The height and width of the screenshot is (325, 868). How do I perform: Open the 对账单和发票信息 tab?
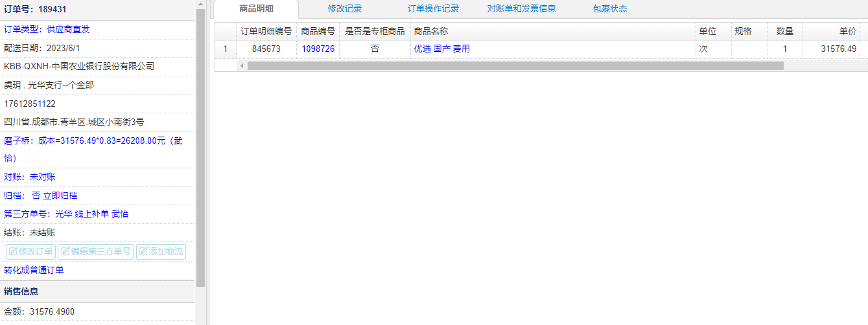click(x=521, y=9)
